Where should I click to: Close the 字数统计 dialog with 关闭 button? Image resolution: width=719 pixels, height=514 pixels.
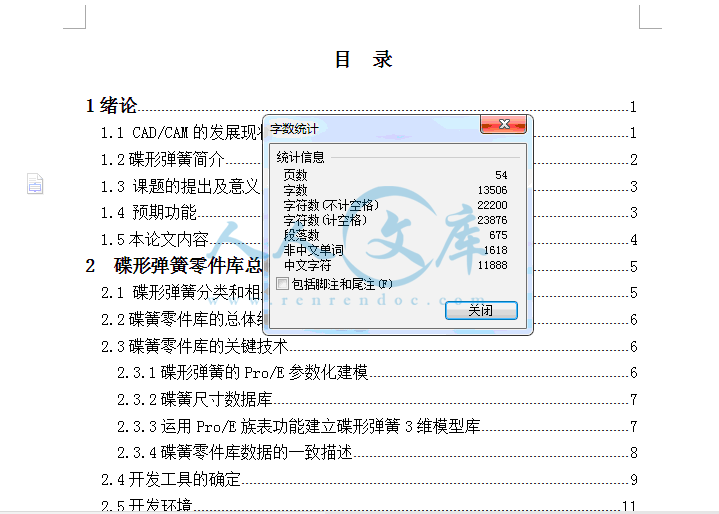[481, 310]
